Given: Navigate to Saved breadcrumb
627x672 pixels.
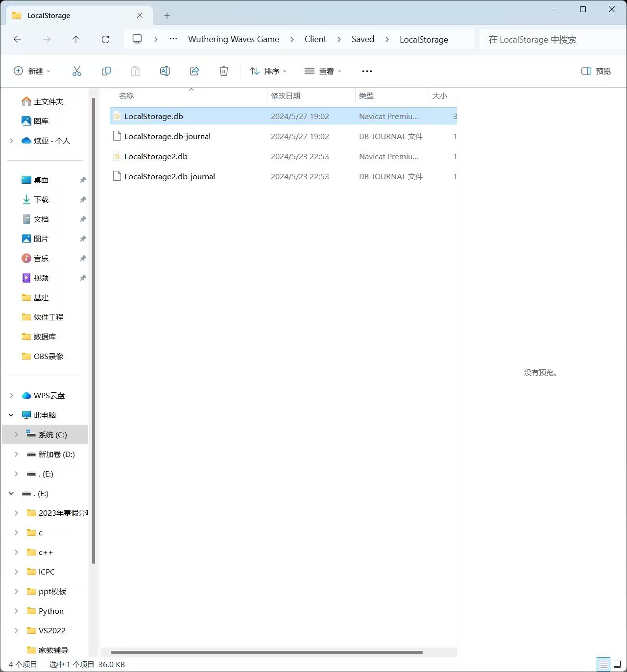Looking at the screenshot, I should click(x=363, y=39).
